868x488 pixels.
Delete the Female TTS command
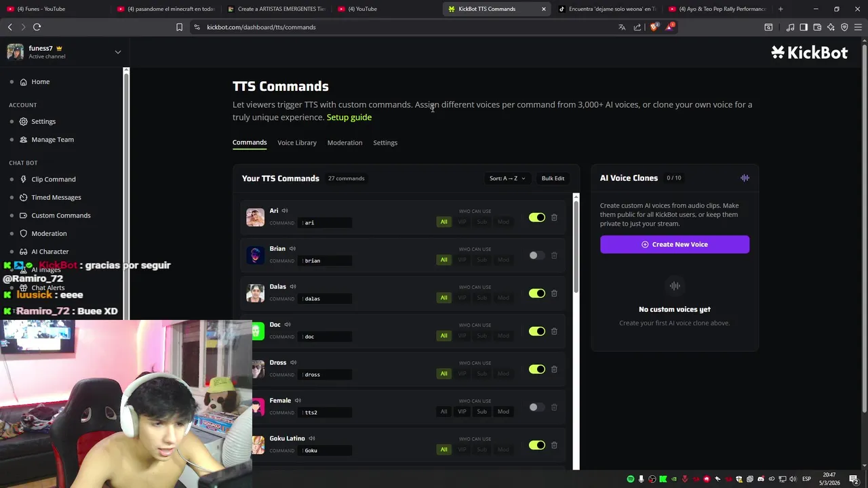[x=554, y=407]
